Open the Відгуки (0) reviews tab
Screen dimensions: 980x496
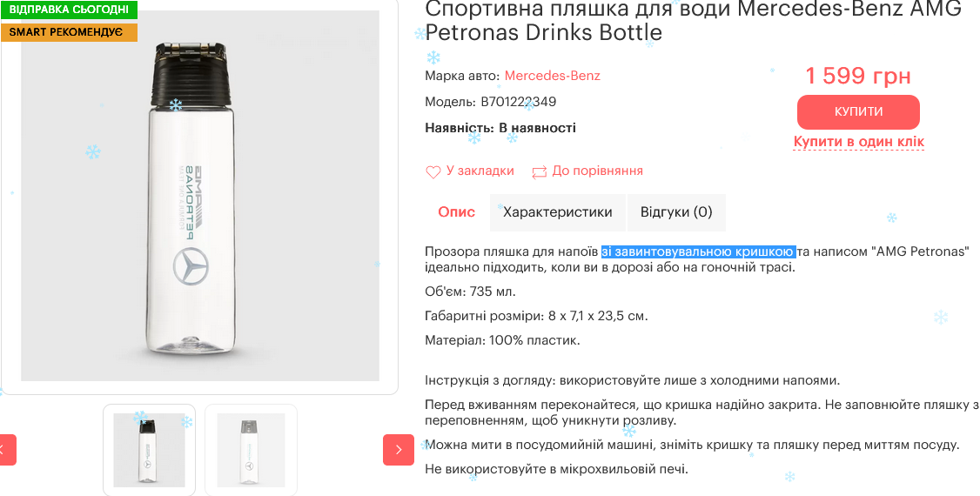point(676,212)
